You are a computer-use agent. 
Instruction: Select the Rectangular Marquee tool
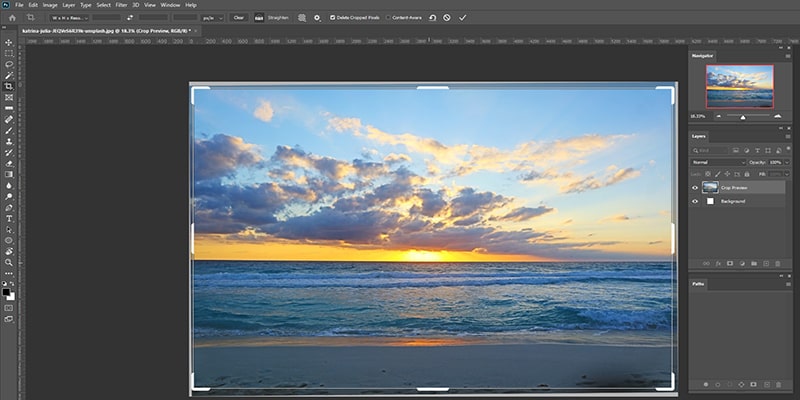point(9,53)
